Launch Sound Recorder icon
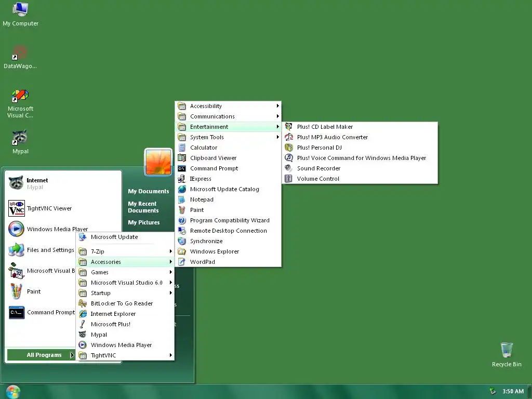The height and width of the screenshot is (399, 532). click(288, 168)
